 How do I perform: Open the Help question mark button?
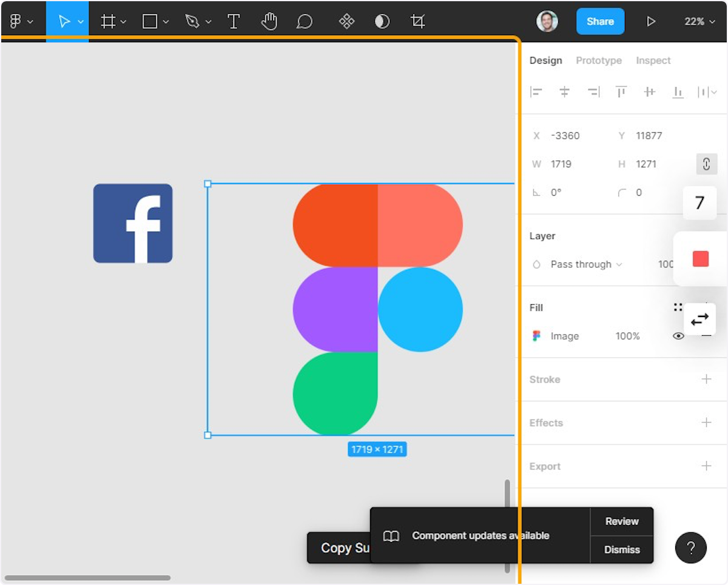(x=690, y=548)
